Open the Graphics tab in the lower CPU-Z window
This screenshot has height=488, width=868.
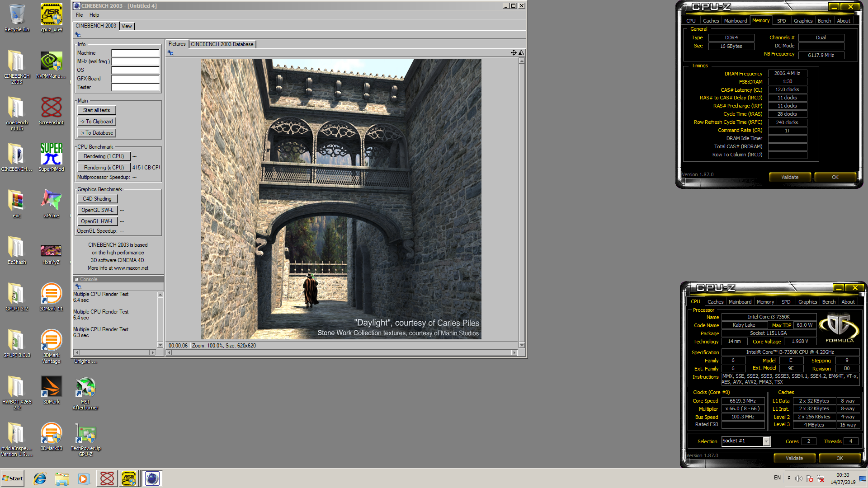807,302
